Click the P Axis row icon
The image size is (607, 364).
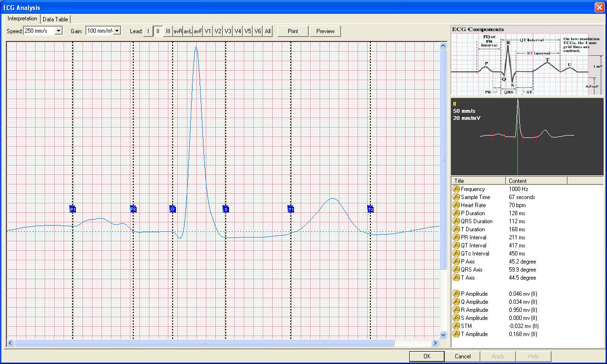click(456, 262)
